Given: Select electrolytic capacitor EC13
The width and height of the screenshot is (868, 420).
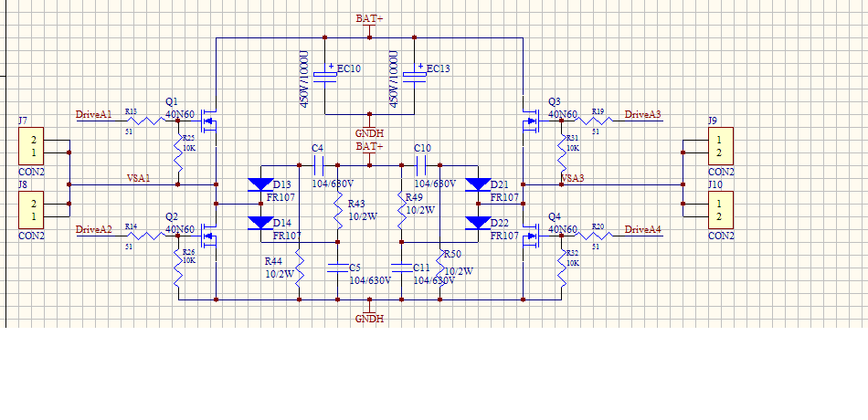Looking at the screenshot, I should point(414,77).
